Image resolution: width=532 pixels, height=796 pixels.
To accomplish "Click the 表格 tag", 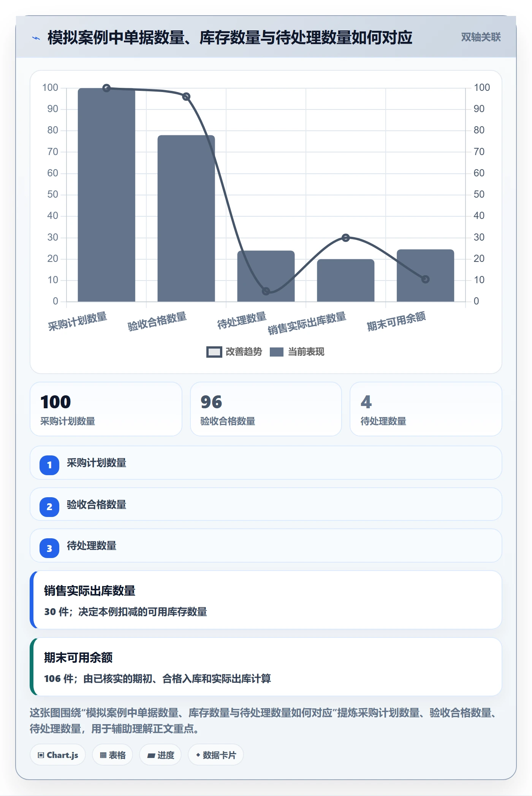I will (x=112, y=755).
